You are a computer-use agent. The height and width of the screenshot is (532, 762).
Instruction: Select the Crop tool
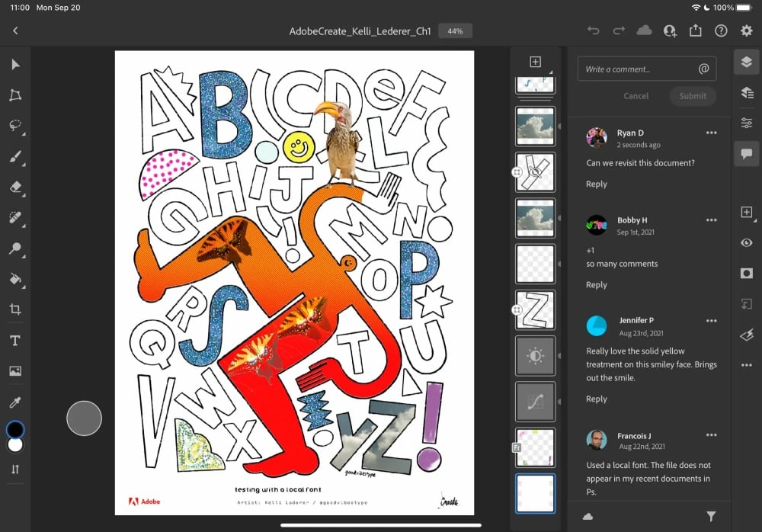(14, 309)
